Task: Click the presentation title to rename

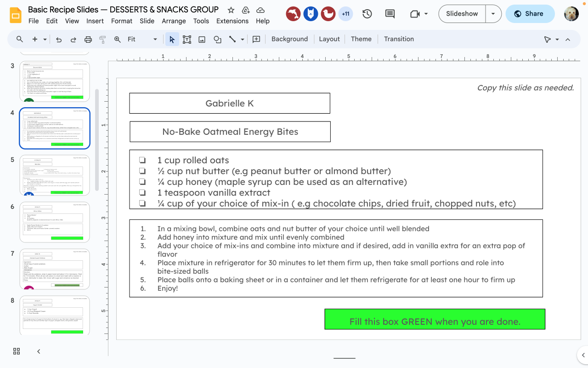Action: 123,10
